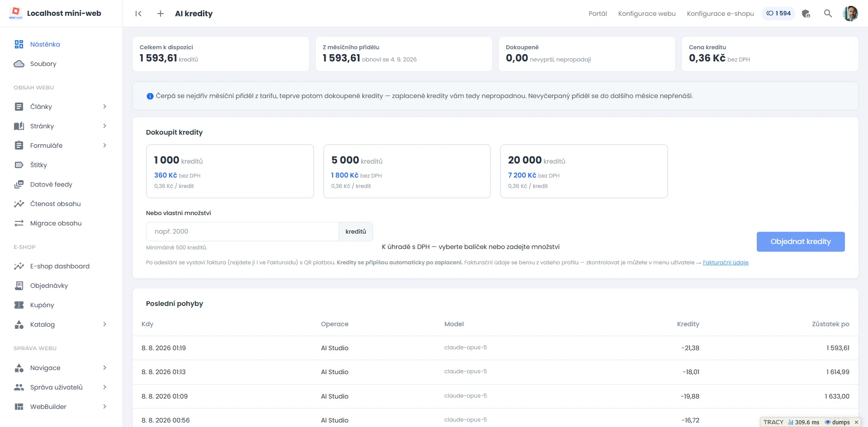Click the 1 594 credits badge
Screen dimensions: 868x427
[x=778, y=14]
